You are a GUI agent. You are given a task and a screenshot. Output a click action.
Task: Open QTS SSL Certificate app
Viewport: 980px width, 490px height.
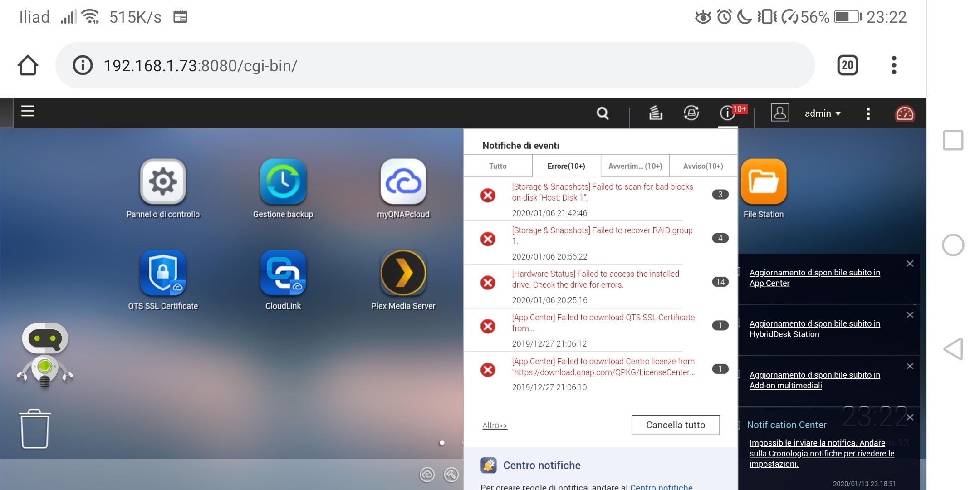click(163, 273)
